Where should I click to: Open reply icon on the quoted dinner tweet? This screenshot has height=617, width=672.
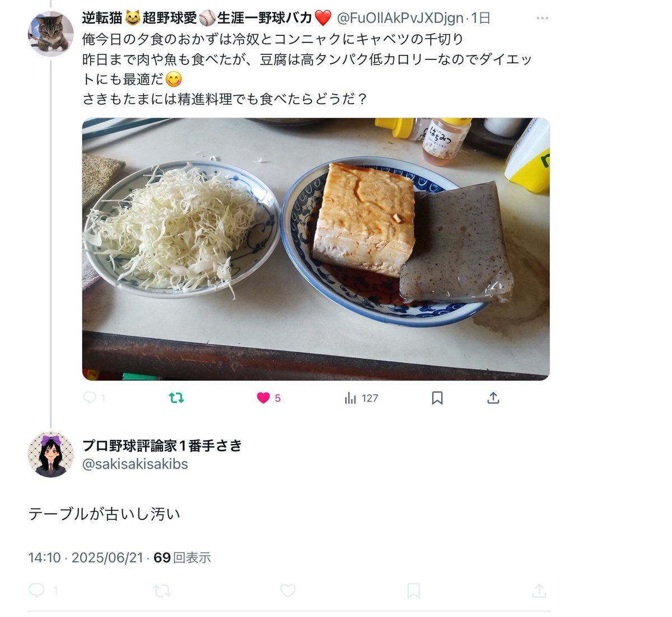[90, 398]
